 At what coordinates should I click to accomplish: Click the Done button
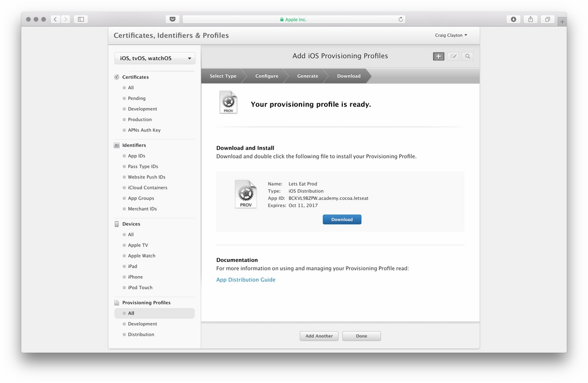click(362, 336)
